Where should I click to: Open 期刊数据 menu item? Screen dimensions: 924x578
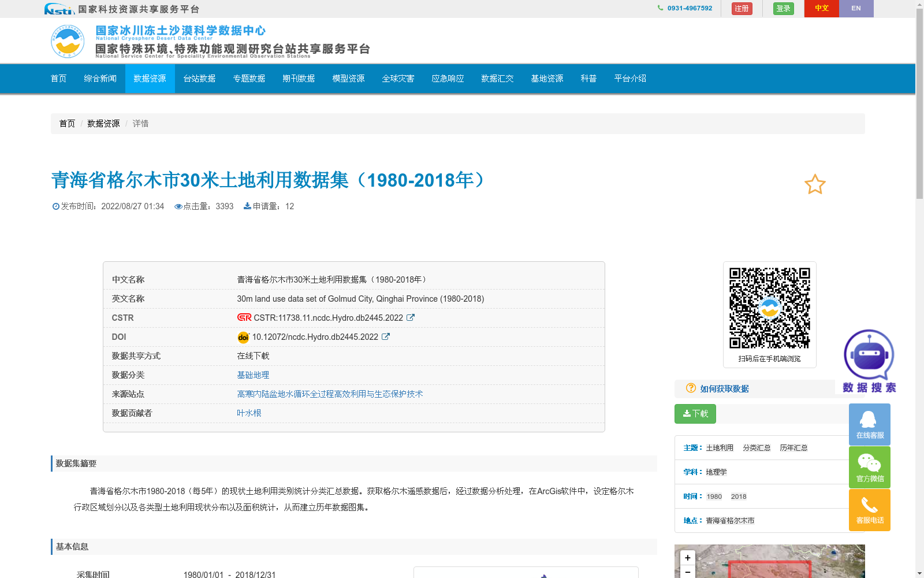[299, 79]
